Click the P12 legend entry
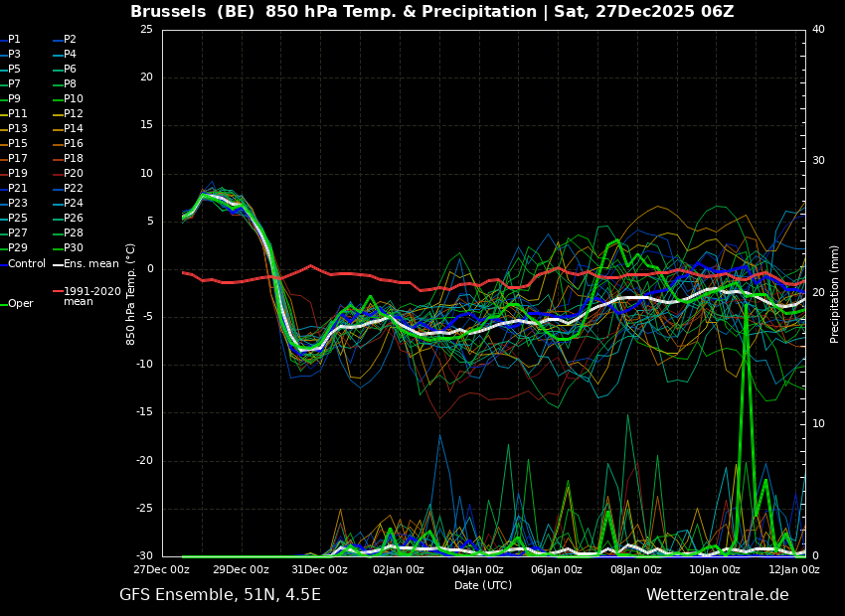The width and height of the screenshot is (845, 616). pyautogui.click(x=68, y=113)
